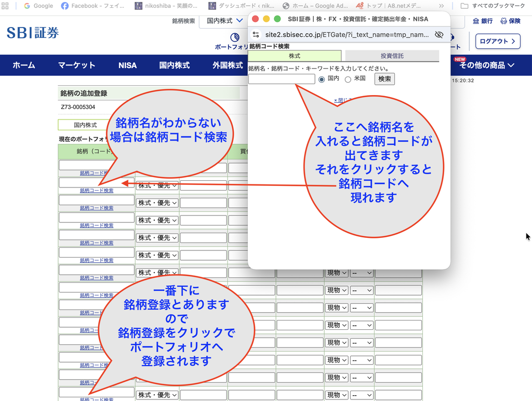Click the 15:20:32 time display
This screenshot has height=401, width=532.
(463, 81)
